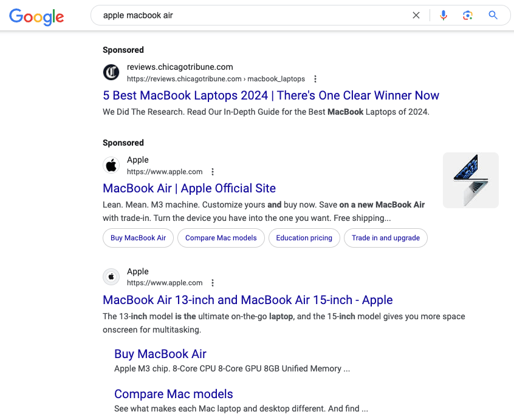Click www.apple.com URL in sponsored result

(x=165, y=172)
